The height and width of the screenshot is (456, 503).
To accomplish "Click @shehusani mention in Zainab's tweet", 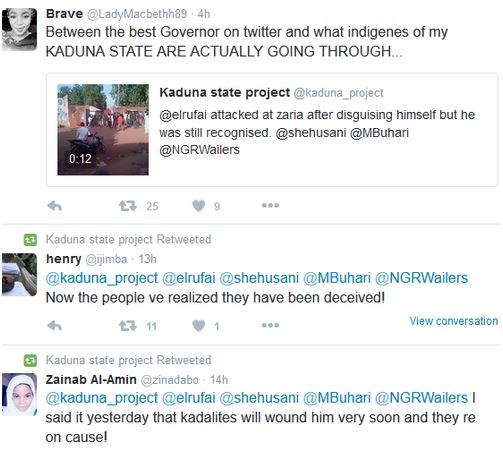I will (x=259, y=398).
